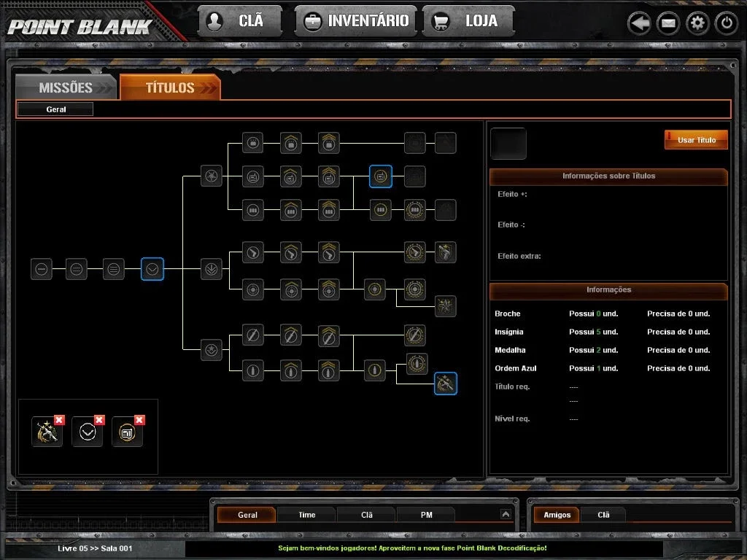Image resolution: width=747 pixels, height=560 pixels.
Task: Select the double down-arrow branch title icon
Action: (x=211, y=269)
